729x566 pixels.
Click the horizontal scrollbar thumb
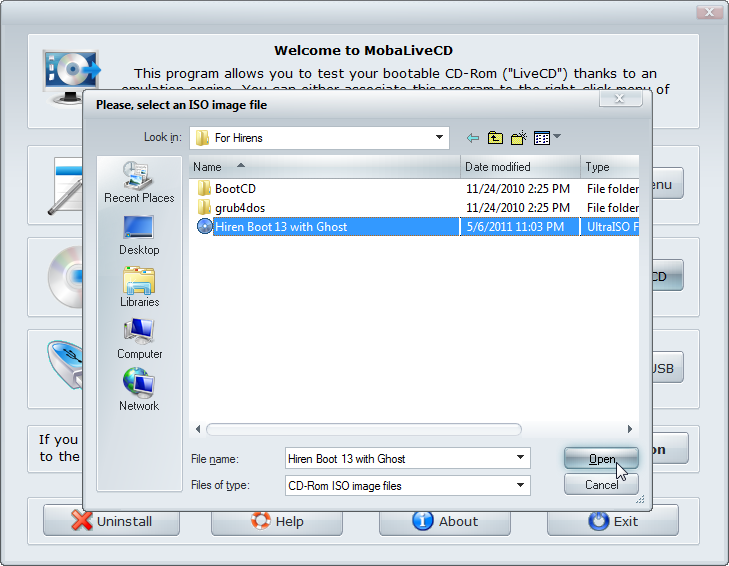click(x=364, y=429)
